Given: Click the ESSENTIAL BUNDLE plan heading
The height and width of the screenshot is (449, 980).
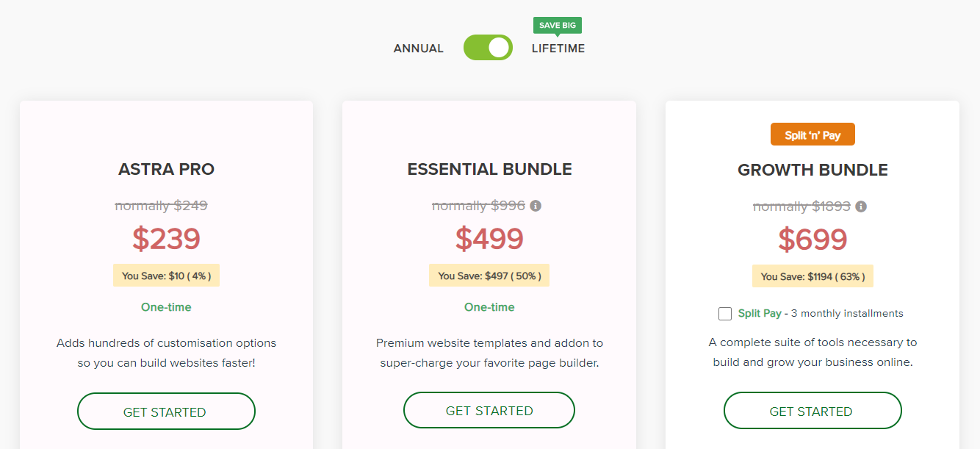Looking at the screenshot, I should [489, 170].
